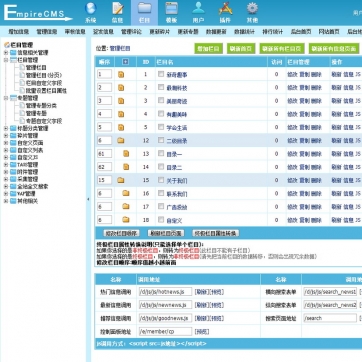Image resolution: width=362 pixels, height=362 pixels.
Task: Open the 信息 (Info) top icon
Action: (x=117, y=12)
